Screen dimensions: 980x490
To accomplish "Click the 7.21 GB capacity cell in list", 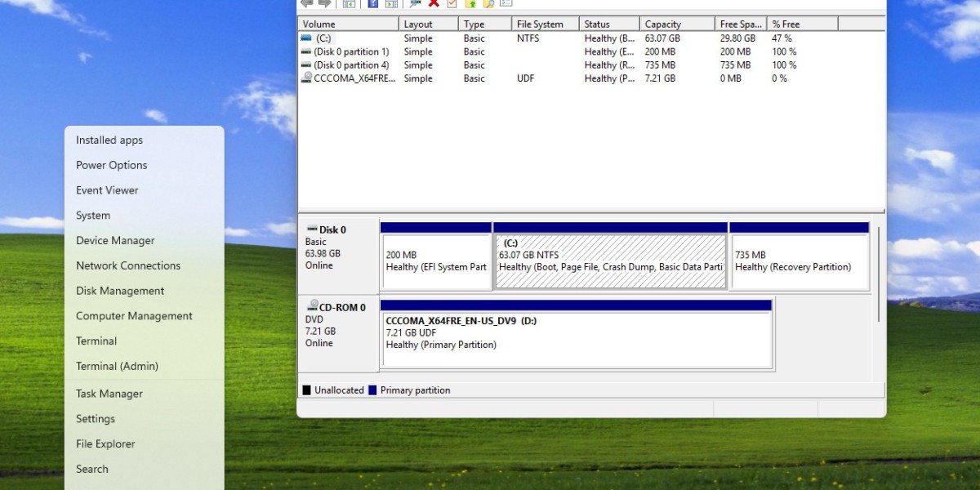I will pos(660,78).
